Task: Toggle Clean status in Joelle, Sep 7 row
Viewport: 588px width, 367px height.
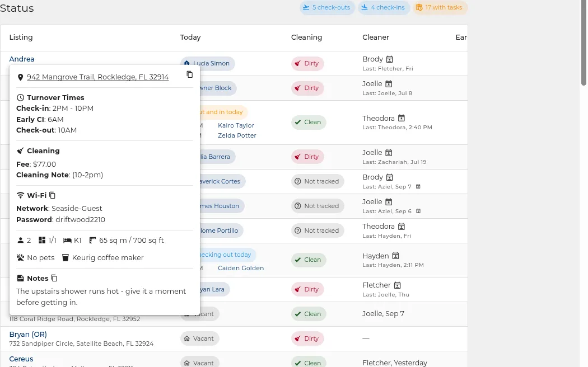Action: coord(309,314)
